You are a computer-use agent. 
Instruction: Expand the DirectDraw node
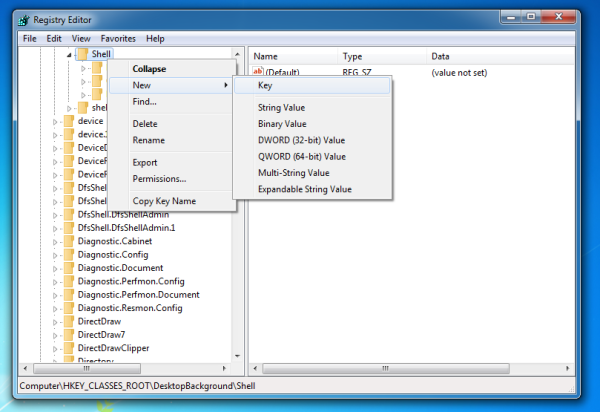(55, 322)
